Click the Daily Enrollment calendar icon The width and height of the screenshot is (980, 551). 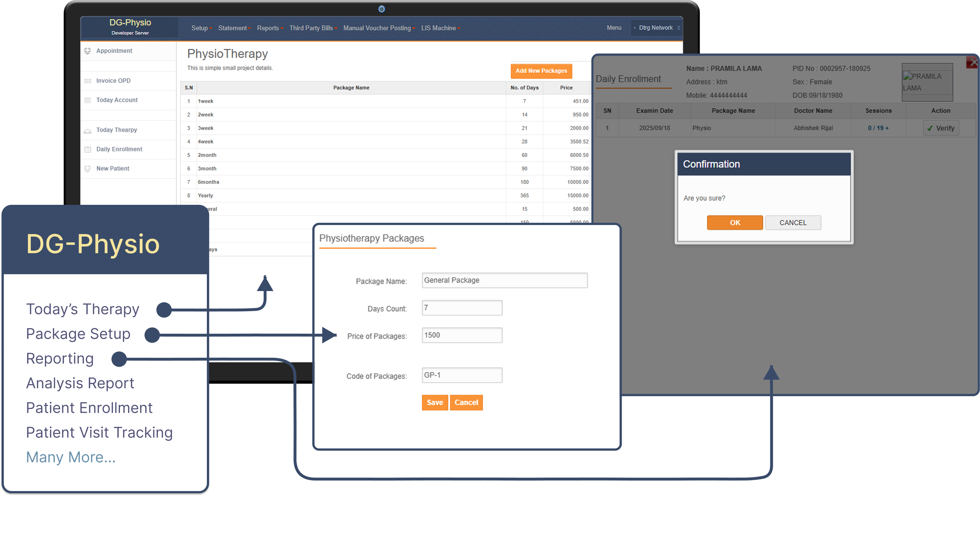(87, 149)
